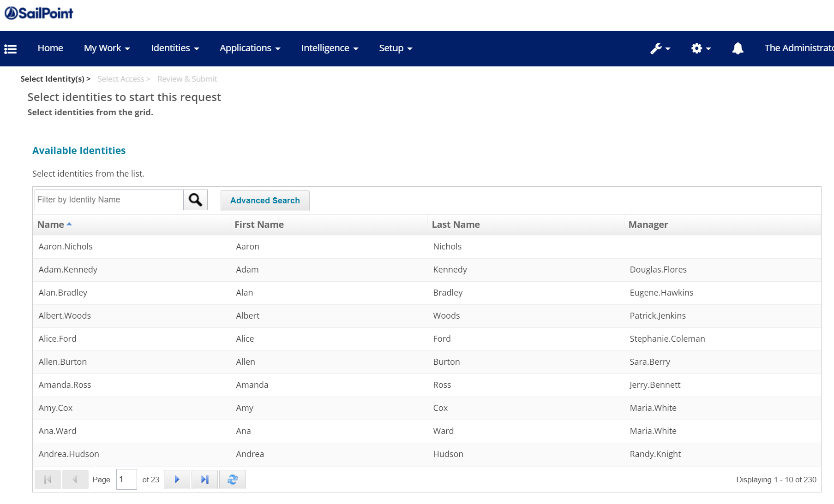
Task: Jump to last page icon
Action: (x=204, y=480)
